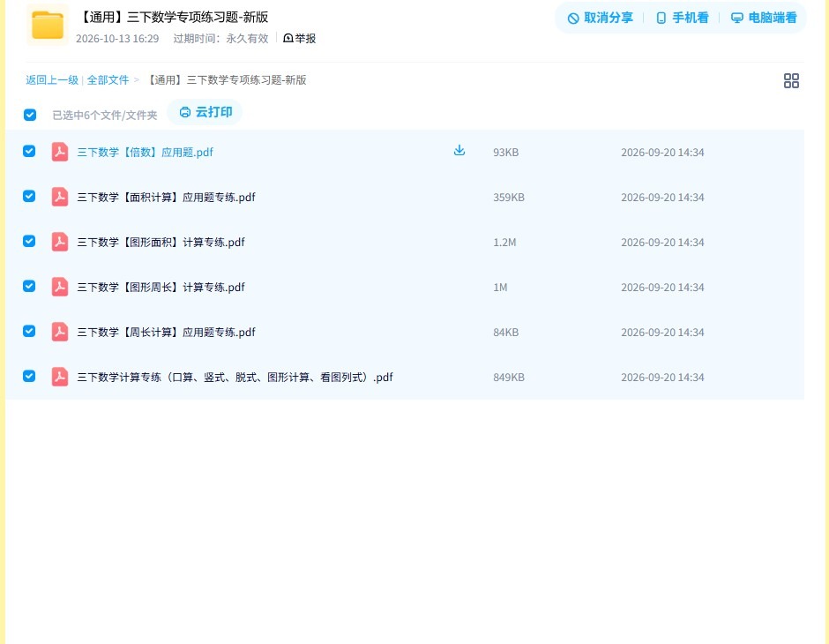The width and height of the screenshot is (829, 644).
Task: Toggle the select-all files checkbox
Action: pos(30,115)
